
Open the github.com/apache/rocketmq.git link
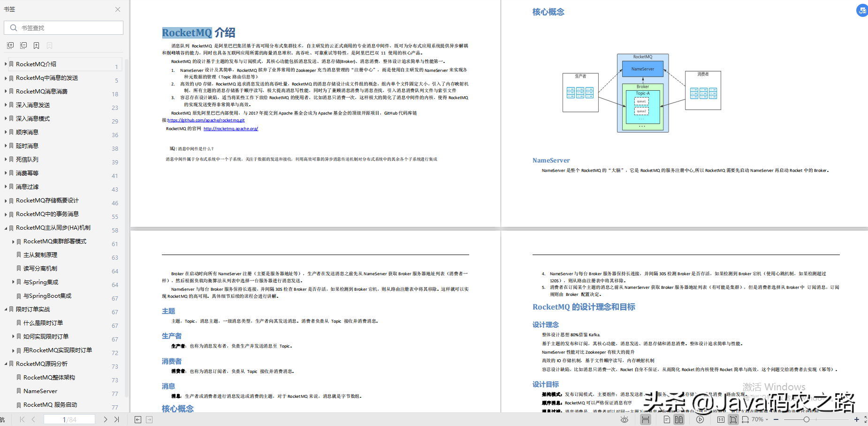pos(206,120)
